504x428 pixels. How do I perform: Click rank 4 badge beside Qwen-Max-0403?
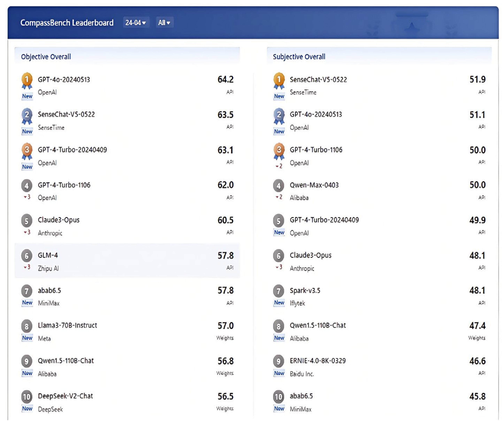pyautogui.click(x=279, y=186)
